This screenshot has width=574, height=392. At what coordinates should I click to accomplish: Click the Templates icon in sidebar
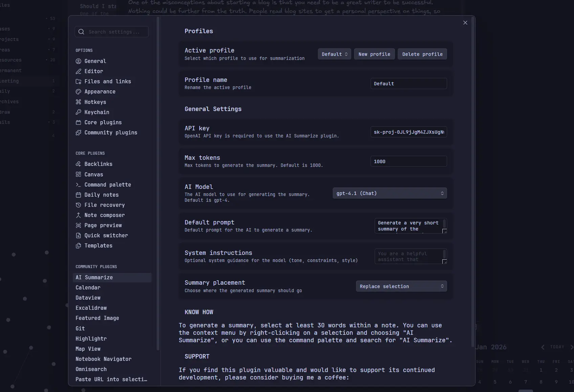click(79, 246)
